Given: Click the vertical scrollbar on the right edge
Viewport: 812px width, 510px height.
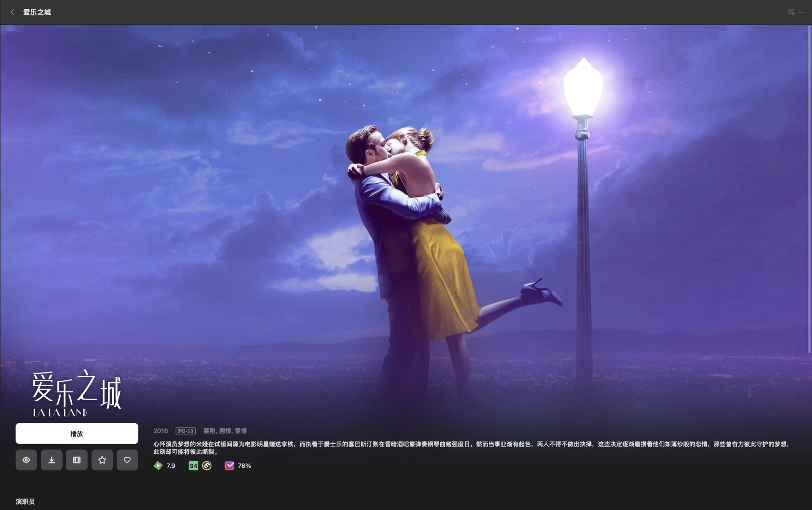Looking at the screenshot, I should pos(809,189).
